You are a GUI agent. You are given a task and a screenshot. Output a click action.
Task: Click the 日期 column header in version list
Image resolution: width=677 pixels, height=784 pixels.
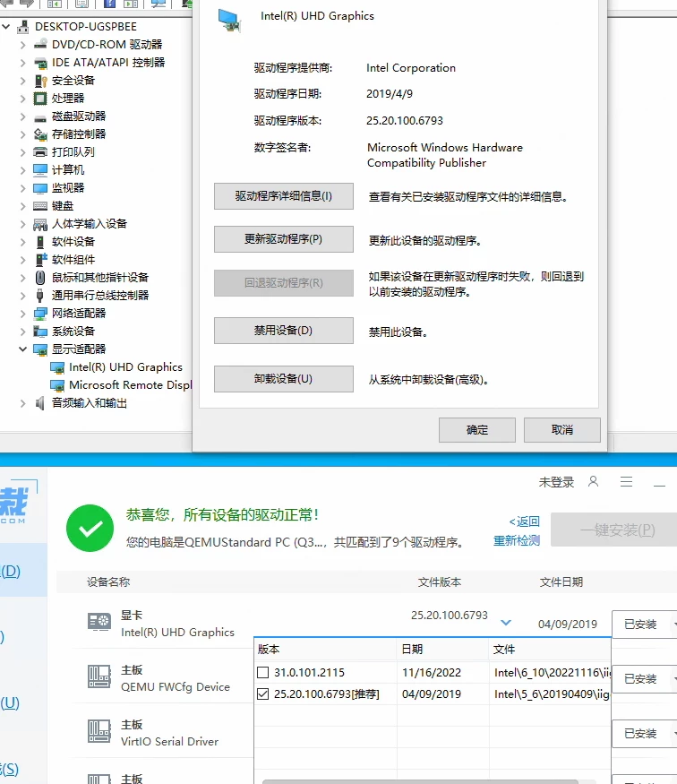[442, 650]
